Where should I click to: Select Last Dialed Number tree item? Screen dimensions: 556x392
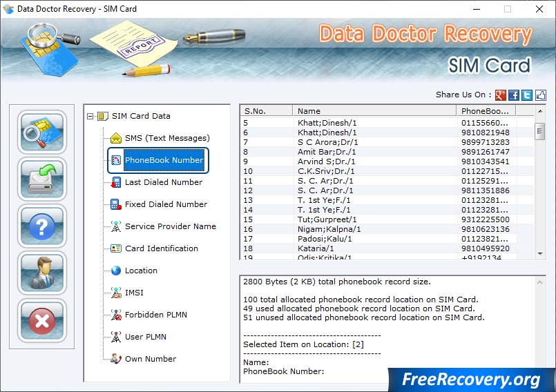(x=164, y=182)
